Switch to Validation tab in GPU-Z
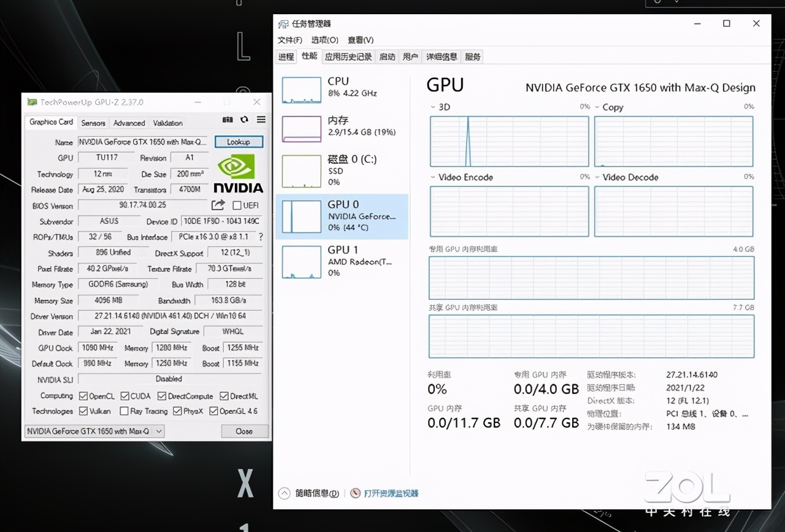This screenshot has width=785, height=532. tap(168, 123)
